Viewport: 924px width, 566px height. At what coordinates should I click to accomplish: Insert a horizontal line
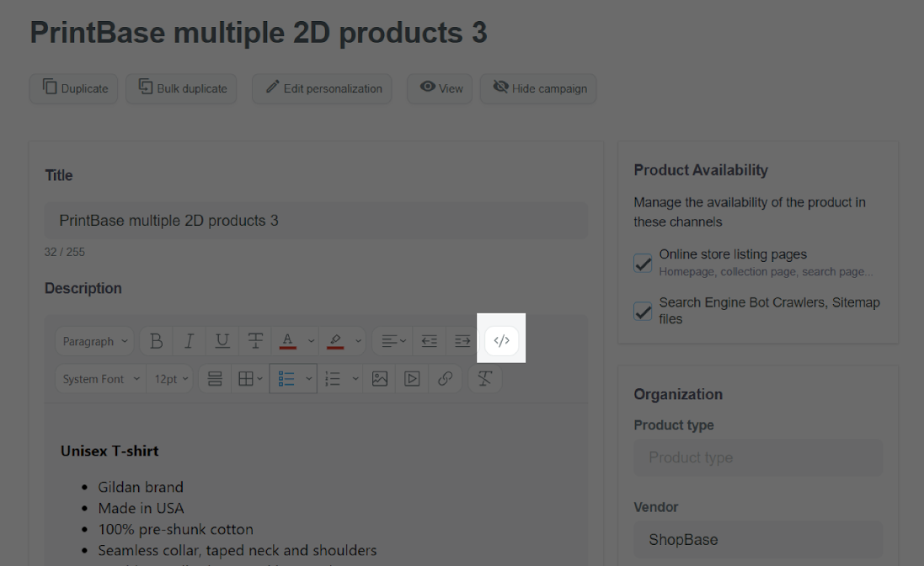tap(215, 379)
